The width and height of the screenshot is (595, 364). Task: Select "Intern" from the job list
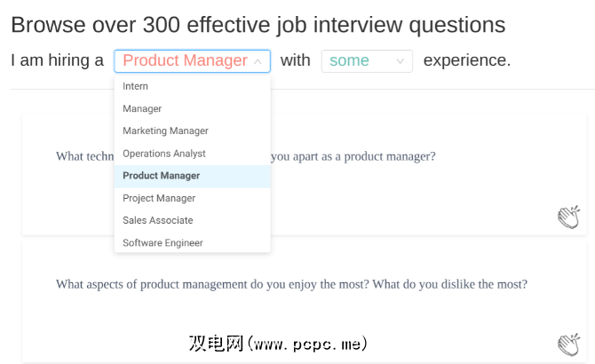[x=136, y=86]
